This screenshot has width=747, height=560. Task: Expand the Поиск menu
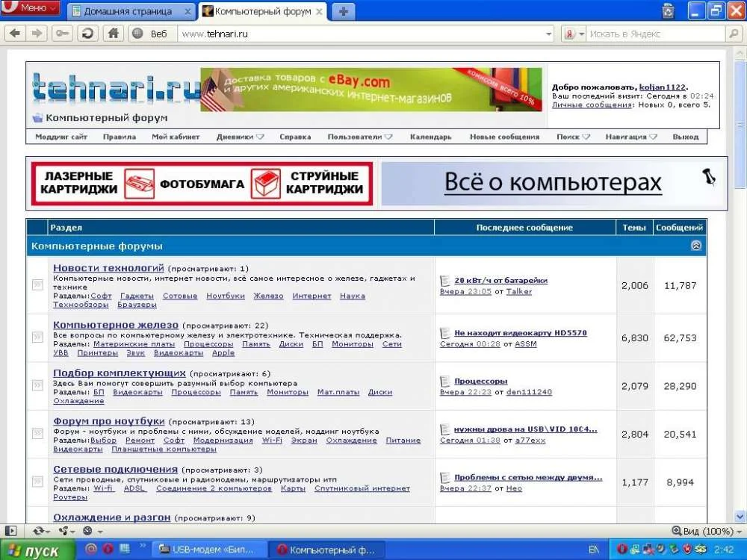pos(573,137)
